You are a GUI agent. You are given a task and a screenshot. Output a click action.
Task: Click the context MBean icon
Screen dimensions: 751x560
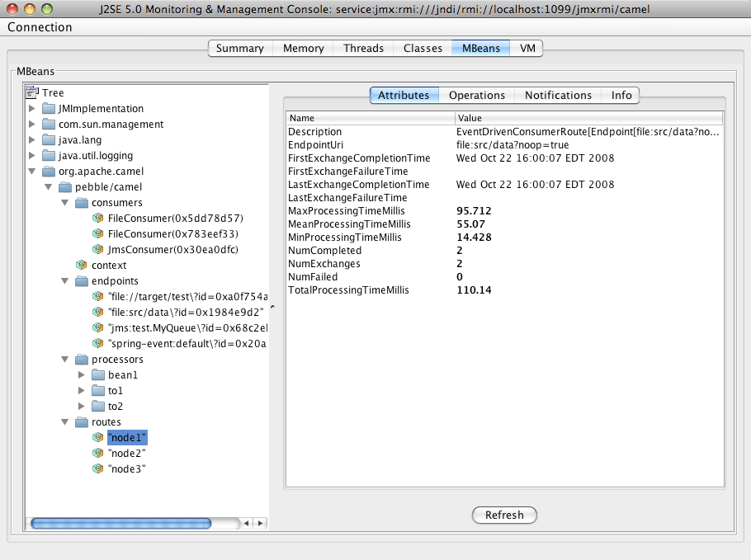tap(82, 265)
